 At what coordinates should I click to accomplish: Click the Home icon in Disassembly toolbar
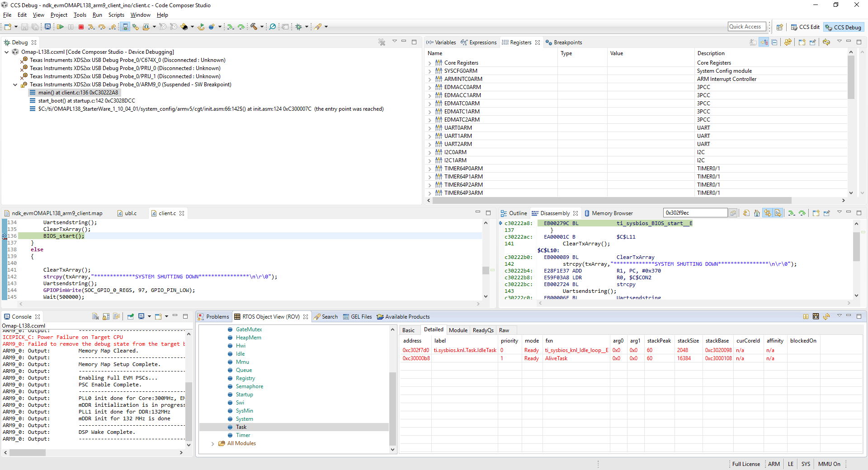tap(757, 213)
